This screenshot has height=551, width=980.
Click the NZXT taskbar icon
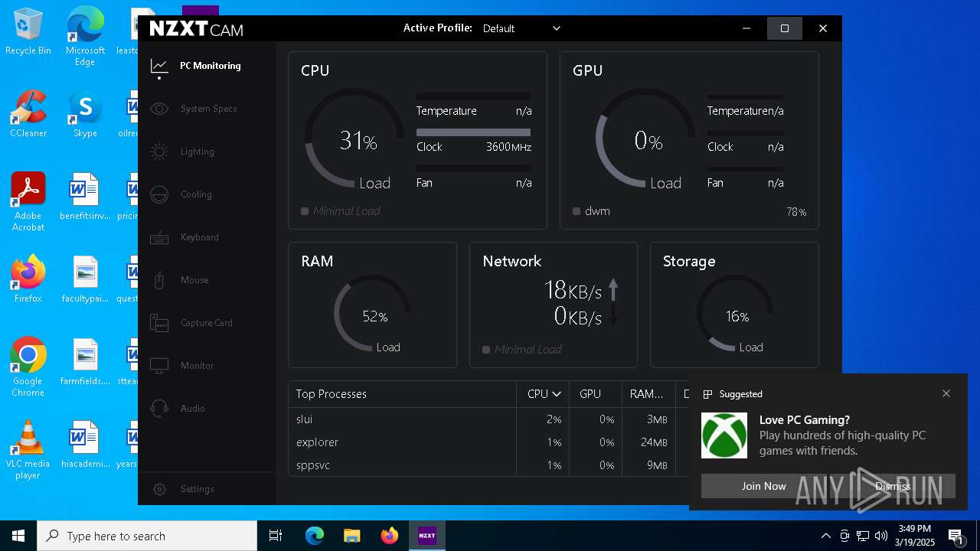(x=426, y=536)
